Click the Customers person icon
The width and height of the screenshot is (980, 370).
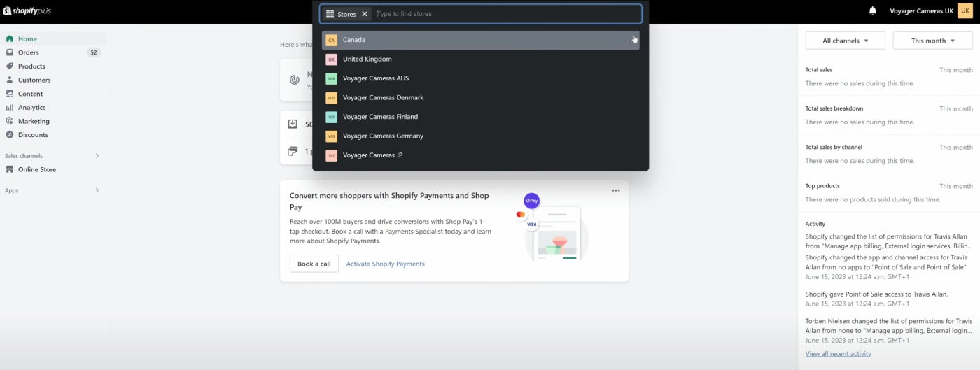(x=10, y=80)
